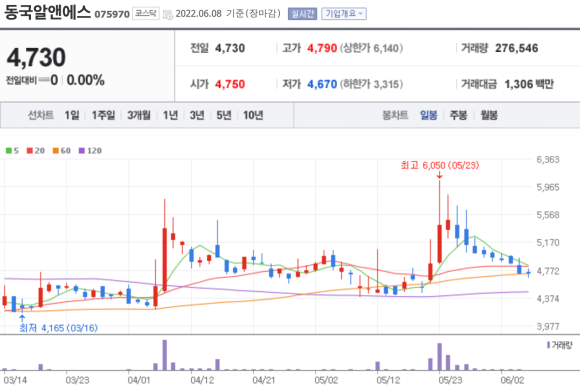Image resolution: width=580 pixels, height=391 pixels.
Task: Click the 고가 value 4,790
Action: click(x=322, y=48)
